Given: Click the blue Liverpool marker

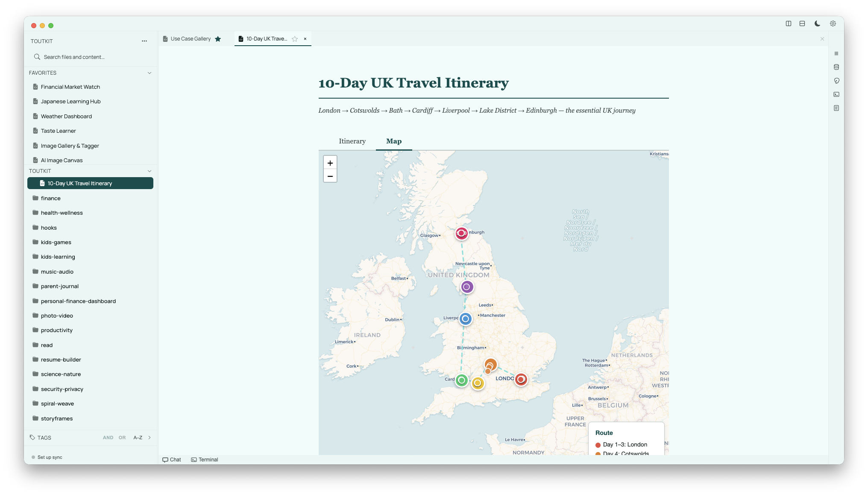Looking at the screenshot, I should [466, 319].
